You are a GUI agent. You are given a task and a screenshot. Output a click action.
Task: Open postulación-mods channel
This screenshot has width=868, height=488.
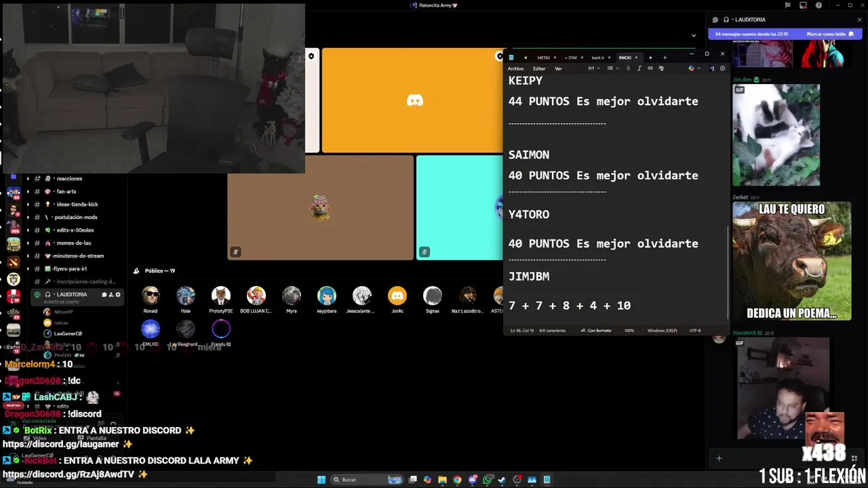75,218
